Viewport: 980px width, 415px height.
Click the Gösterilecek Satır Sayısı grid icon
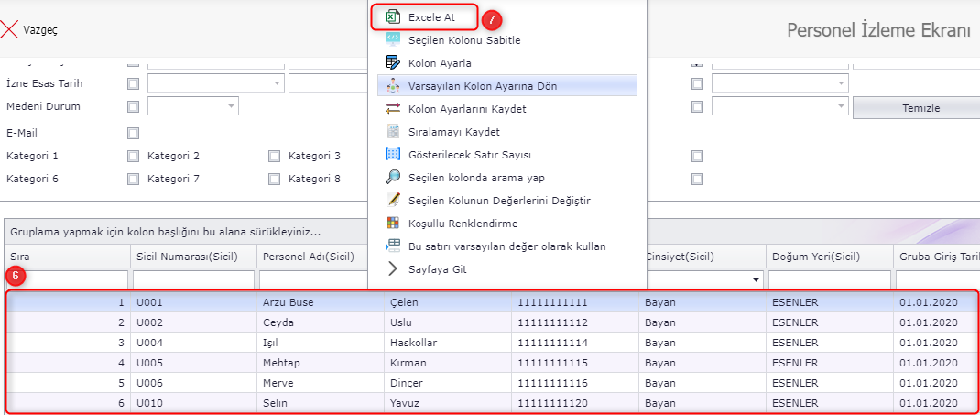coord(393,154)
